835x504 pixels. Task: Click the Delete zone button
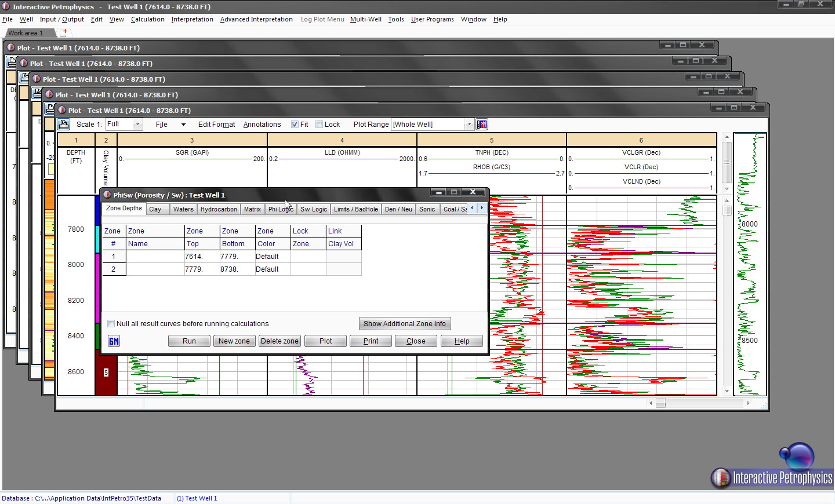click(279, 341)
